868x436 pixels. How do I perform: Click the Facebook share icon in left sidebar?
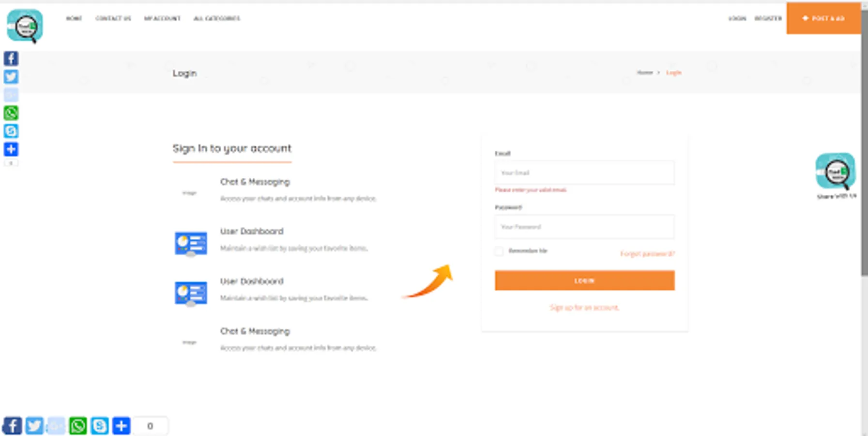point(11,59)
